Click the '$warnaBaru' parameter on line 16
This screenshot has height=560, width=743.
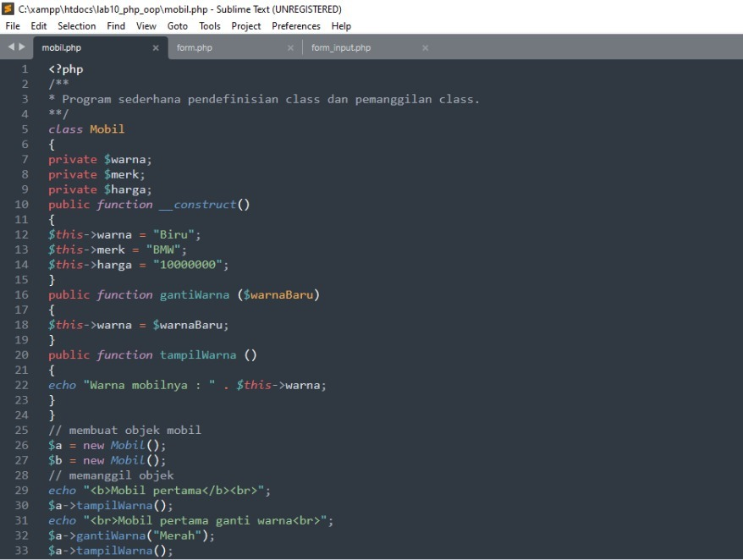tap(278, 294)
